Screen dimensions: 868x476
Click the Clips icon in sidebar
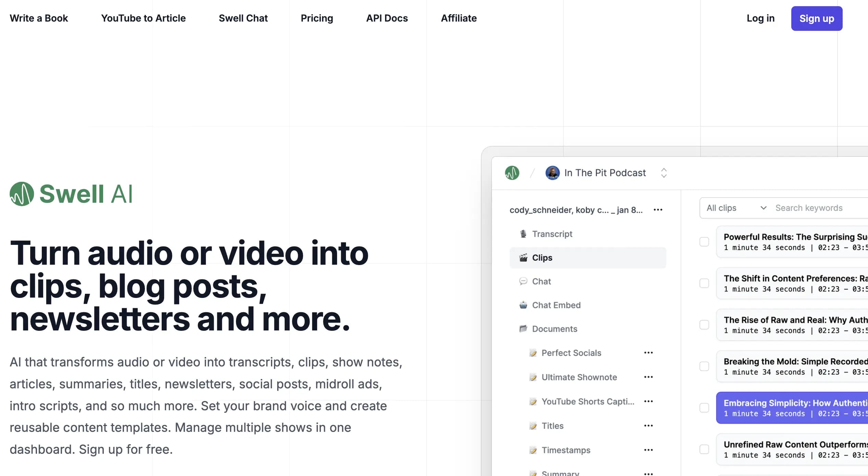(x=523, y=258)
